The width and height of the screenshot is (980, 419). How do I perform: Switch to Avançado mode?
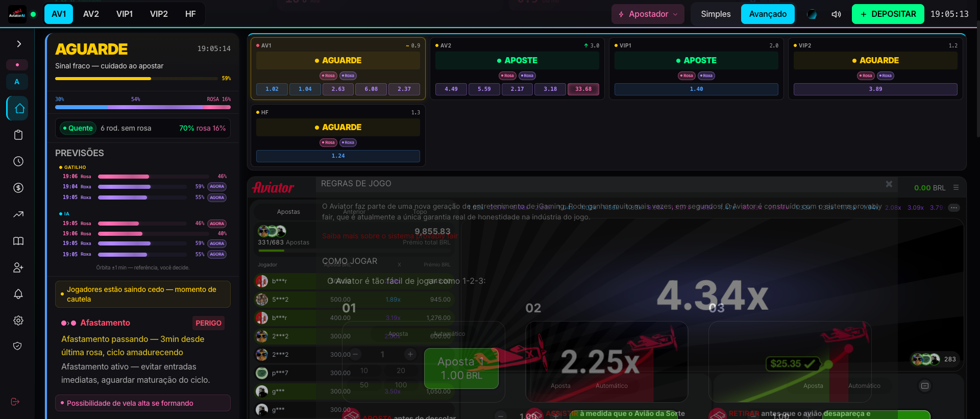coord(768,14)
